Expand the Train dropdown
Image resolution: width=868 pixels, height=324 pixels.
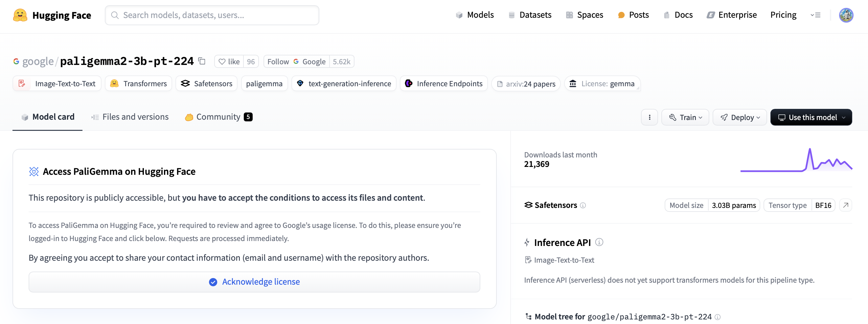[685, 117]
